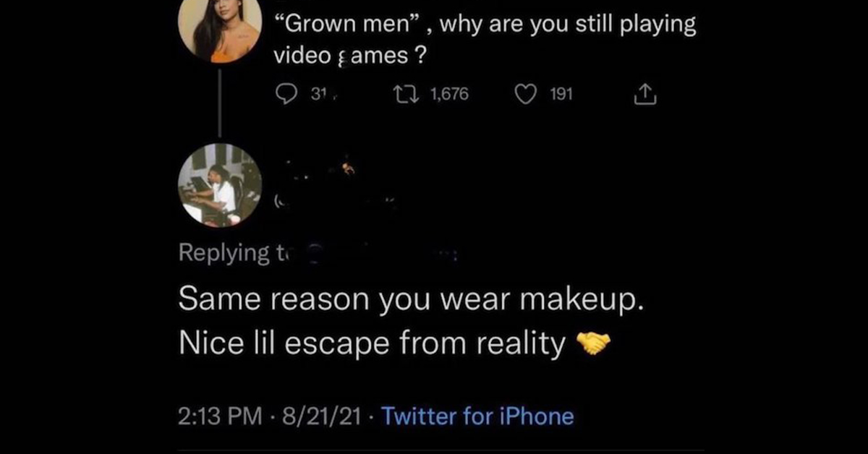The width and height of the screenshot is (868, 454).
Task: Click the 31 replies count
Action: coord(316,94)
